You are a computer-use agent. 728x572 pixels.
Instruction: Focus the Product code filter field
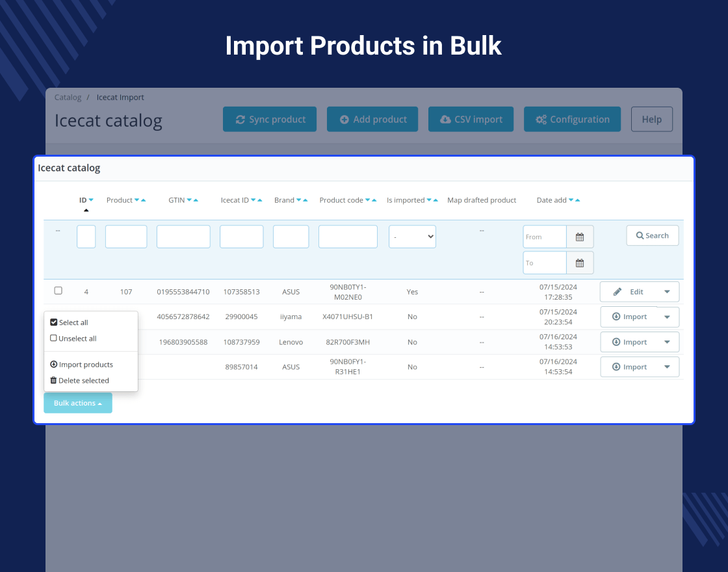coord(348,237)
